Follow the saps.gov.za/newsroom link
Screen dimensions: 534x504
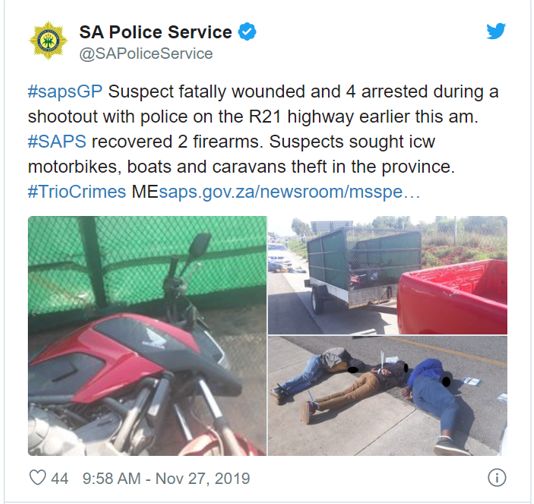[x=289, y=191]
